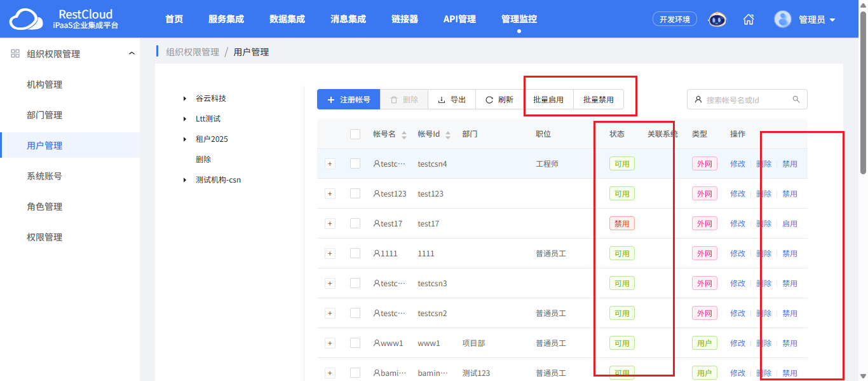The image size is (868, 381).
Task: Sort by 帐号Id column arrows
Action: [x=448, y=135]
